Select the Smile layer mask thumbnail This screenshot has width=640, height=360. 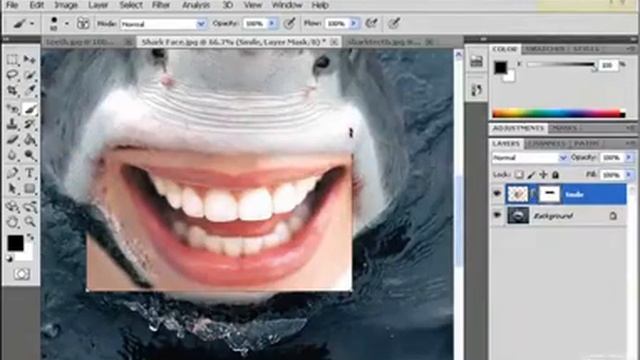[x=549, y=194]
